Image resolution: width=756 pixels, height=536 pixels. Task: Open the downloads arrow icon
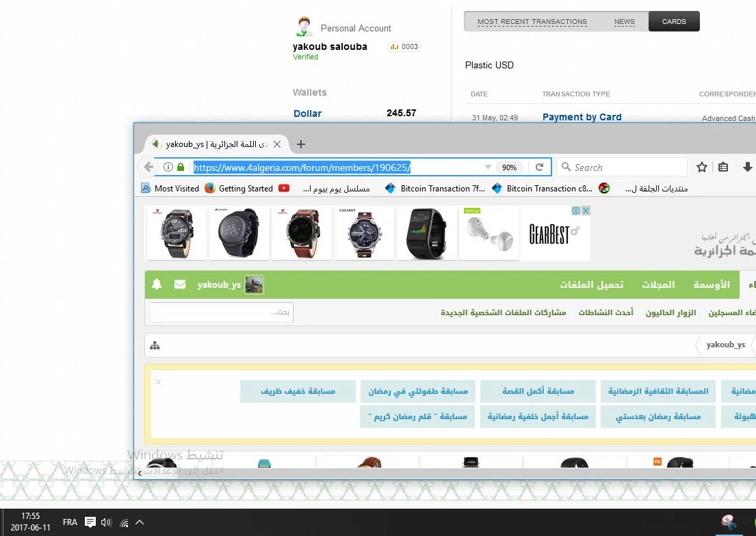tap(747, 167)
